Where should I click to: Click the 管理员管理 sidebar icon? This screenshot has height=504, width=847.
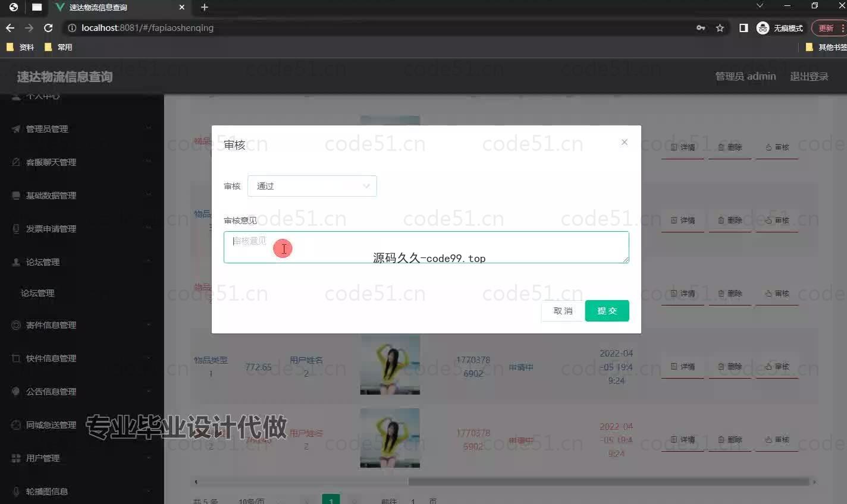pyautogui.click(x=16, y=129)
